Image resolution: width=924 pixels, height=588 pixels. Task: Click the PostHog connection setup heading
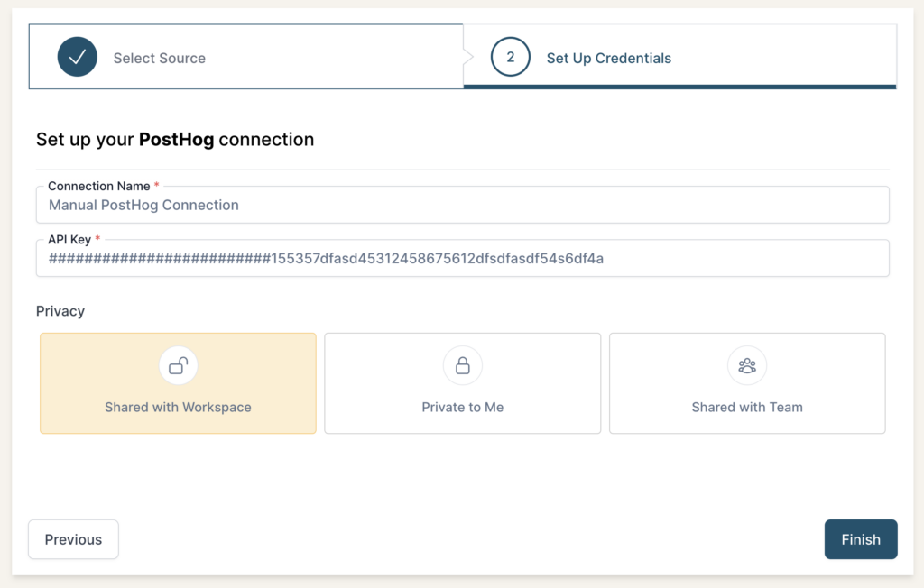(175, 140)
